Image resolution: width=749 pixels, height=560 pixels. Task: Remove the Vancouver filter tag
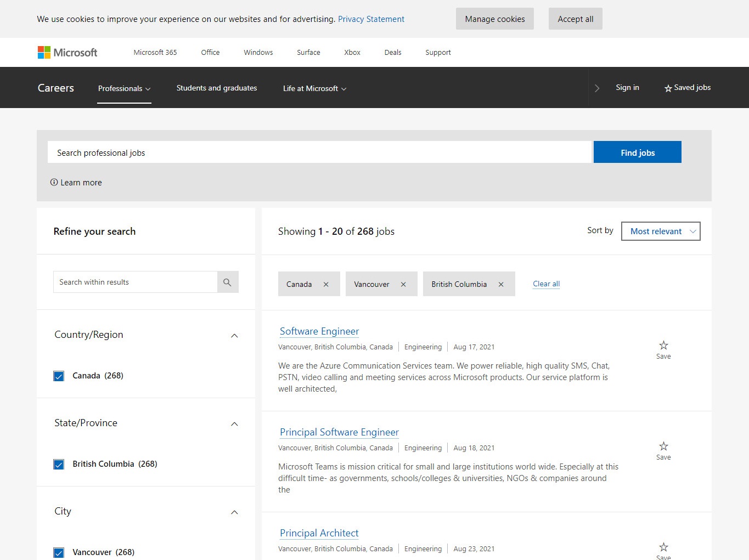tap(403, 284)
